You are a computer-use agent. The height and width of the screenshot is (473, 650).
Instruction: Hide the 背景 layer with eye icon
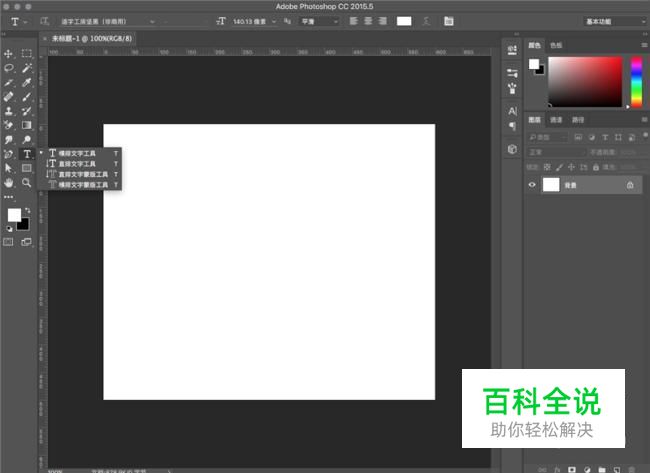point(532,185)
